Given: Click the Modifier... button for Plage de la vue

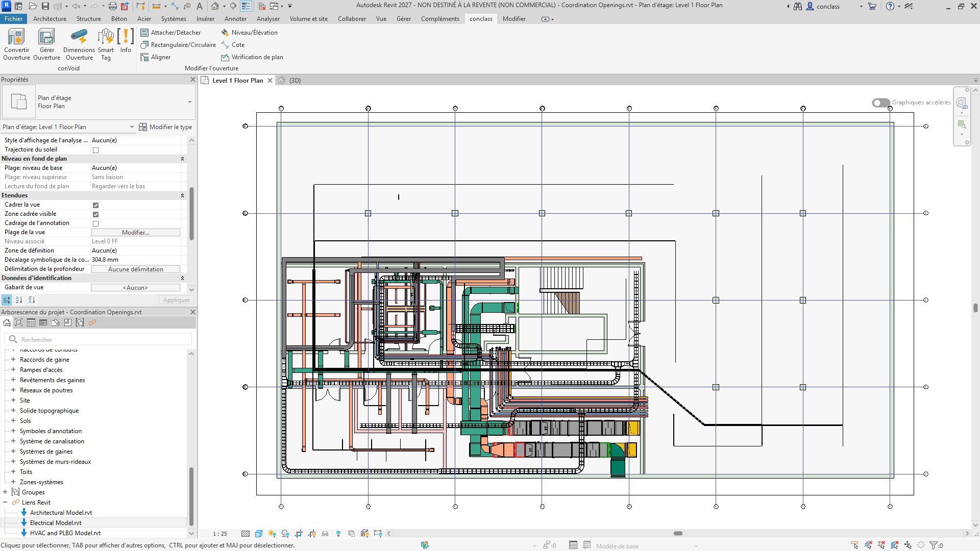Looking at the screenshot, I should 136,233.
